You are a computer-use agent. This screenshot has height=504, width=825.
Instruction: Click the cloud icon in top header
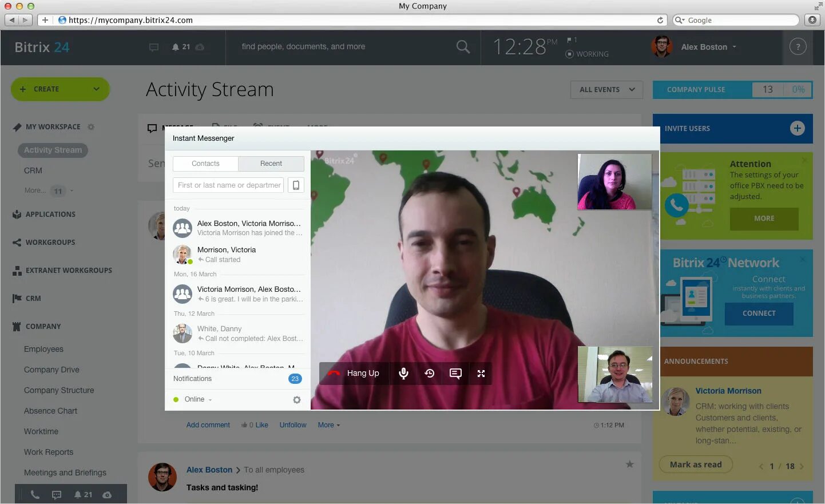click(x=200, y=47)
